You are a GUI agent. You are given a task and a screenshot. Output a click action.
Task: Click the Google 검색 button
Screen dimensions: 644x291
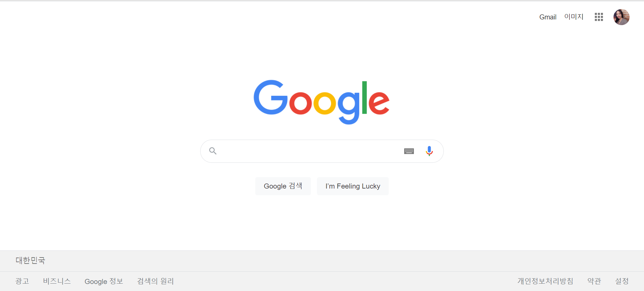coord(283,186)
